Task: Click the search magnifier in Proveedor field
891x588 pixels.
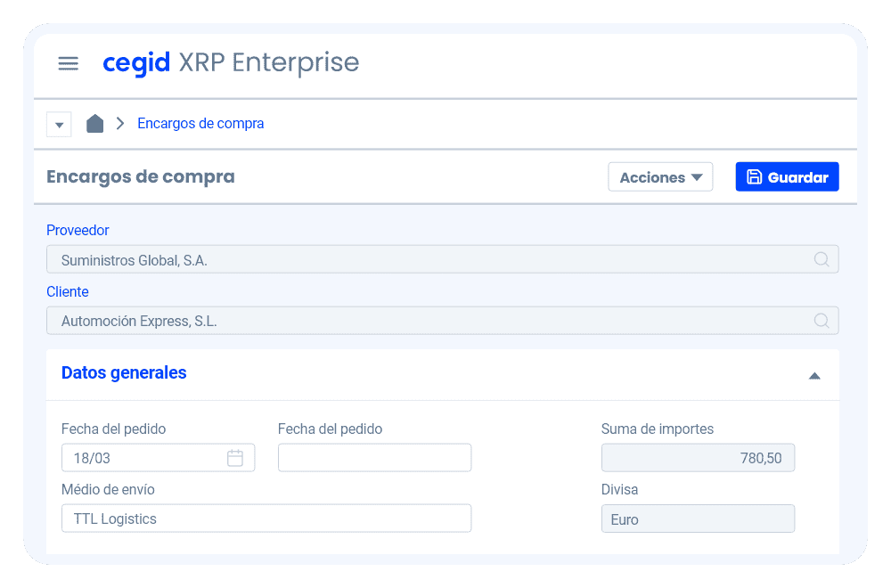Action: (822, 259)
